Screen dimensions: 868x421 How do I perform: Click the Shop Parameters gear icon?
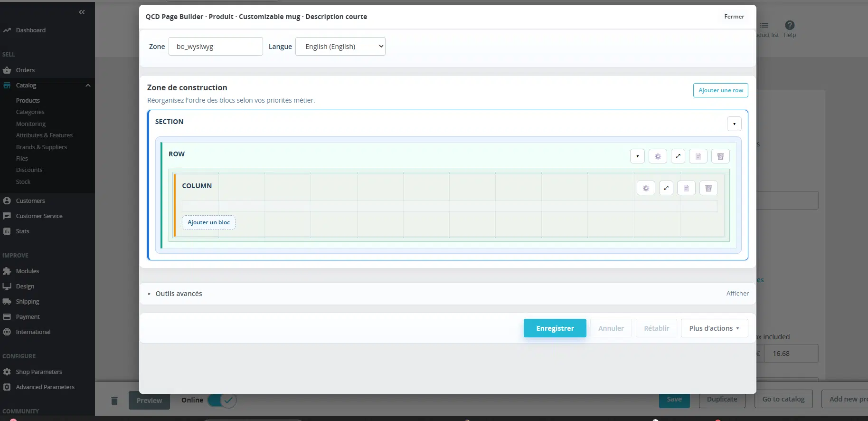(7, 372)
